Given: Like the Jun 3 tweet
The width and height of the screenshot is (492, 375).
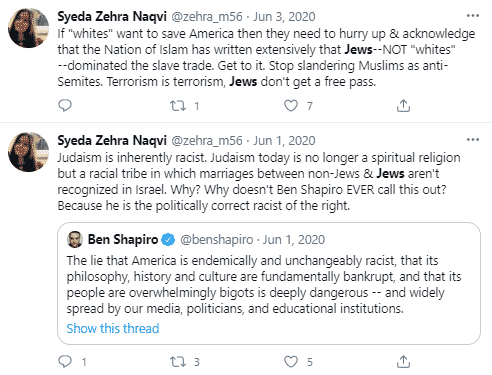Looking at the screenshot, I should [291, 105].
